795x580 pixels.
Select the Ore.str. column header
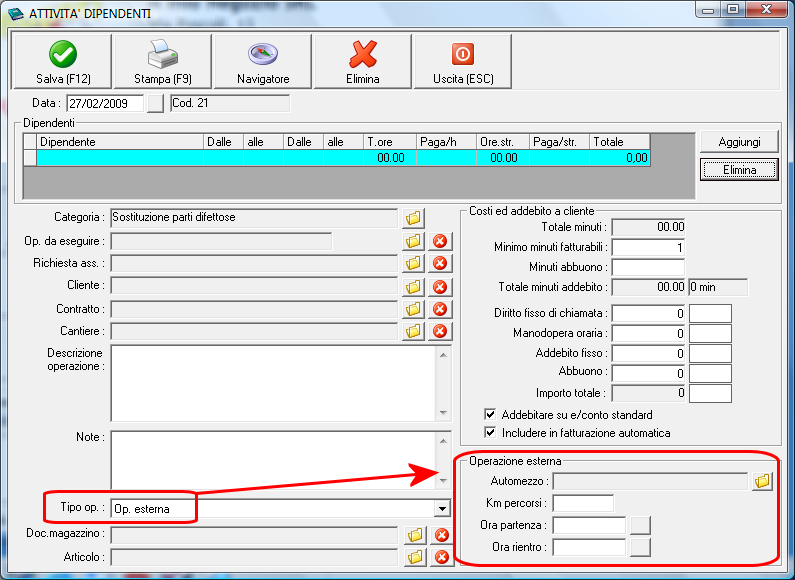click(x=503, y=142)
